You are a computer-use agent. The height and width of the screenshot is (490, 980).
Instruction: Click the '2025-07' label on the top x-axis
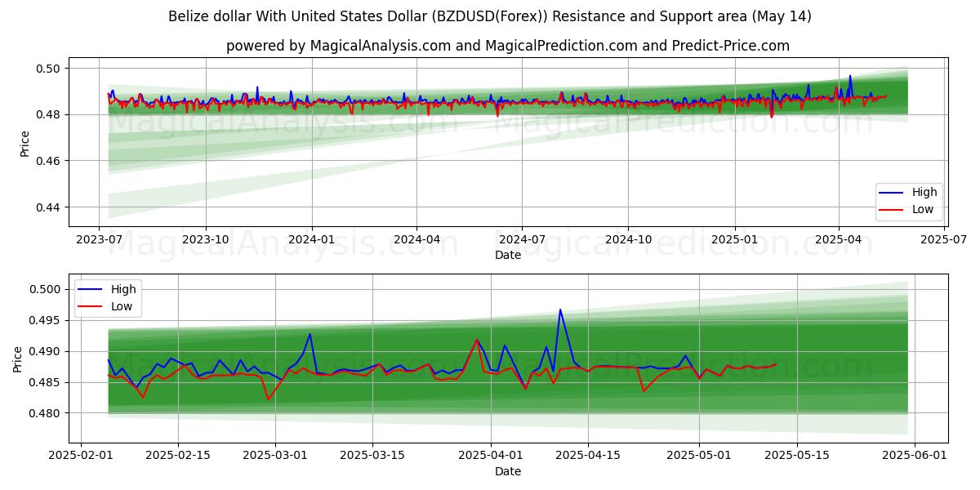944,240
